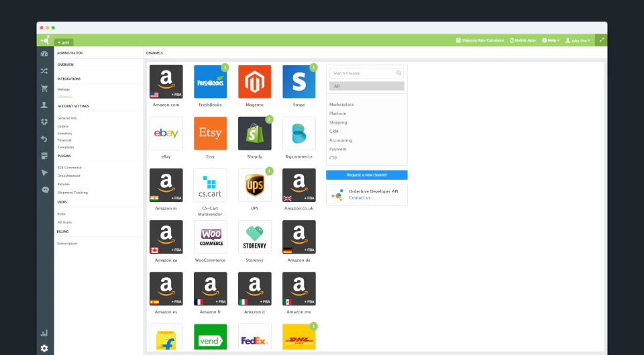Open the chat bubble sidebar icon

pos(45,190)
